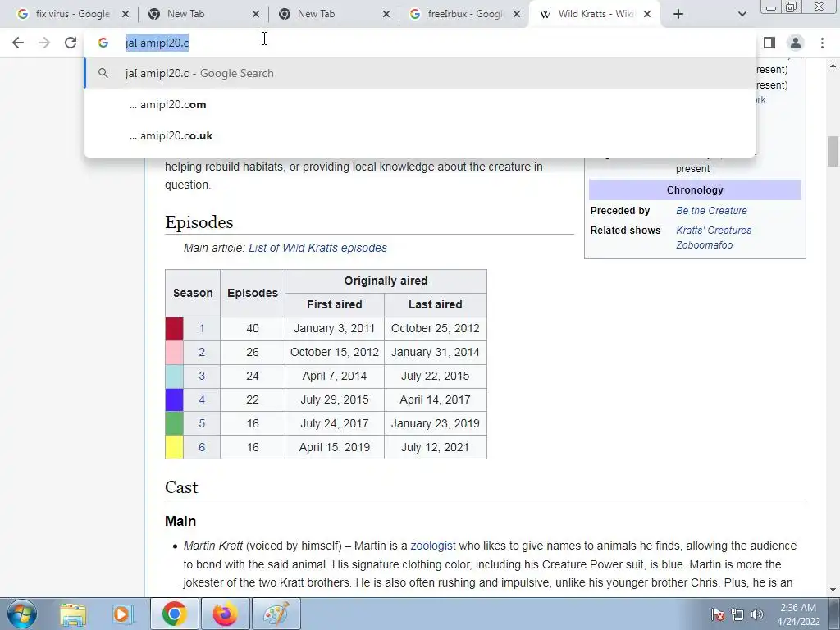Open the Windows Start menu
Image resolution: width=840 pixels, height=630 pixels.
22,614
